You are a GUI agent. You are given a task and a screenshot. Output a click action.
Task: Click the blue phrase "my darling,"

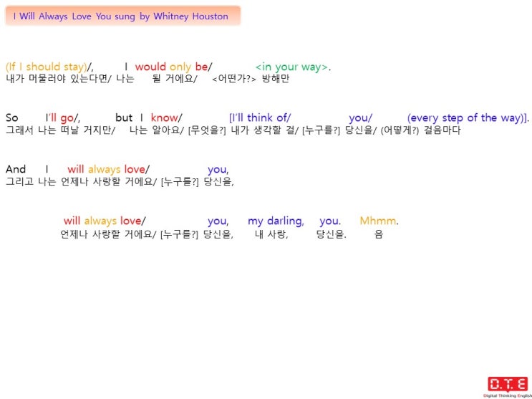[x=276, y=221]
